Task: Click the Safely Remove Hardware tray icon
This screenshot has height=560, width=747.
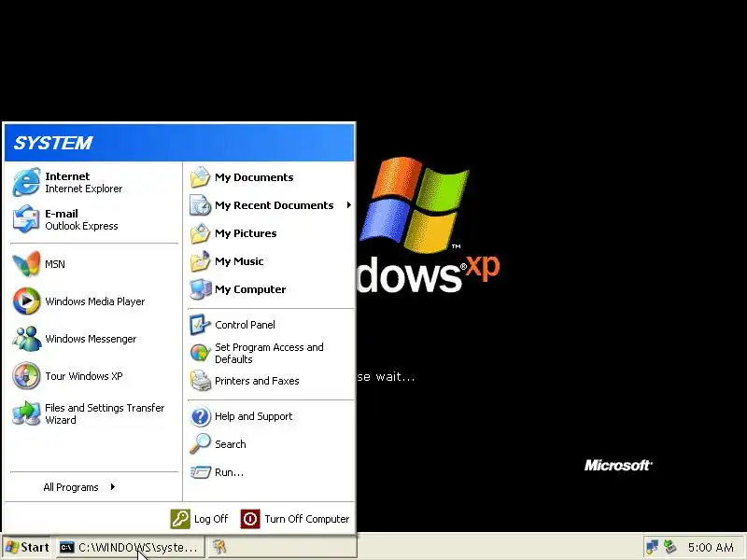Action: (x=670, y=547)
